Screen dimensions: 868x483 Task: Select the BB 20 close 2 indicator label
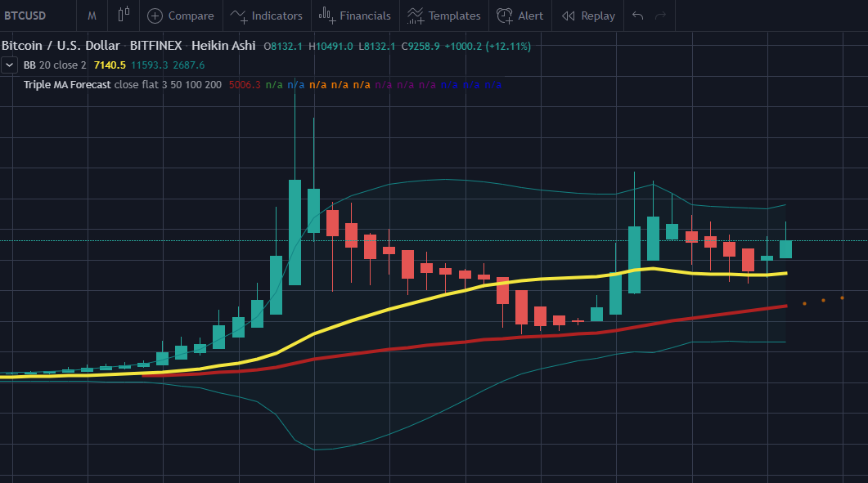pos(55,65)
